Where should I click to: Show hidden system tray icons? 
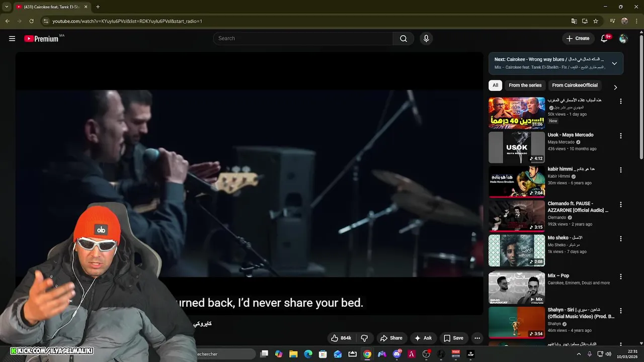[579, 354]
